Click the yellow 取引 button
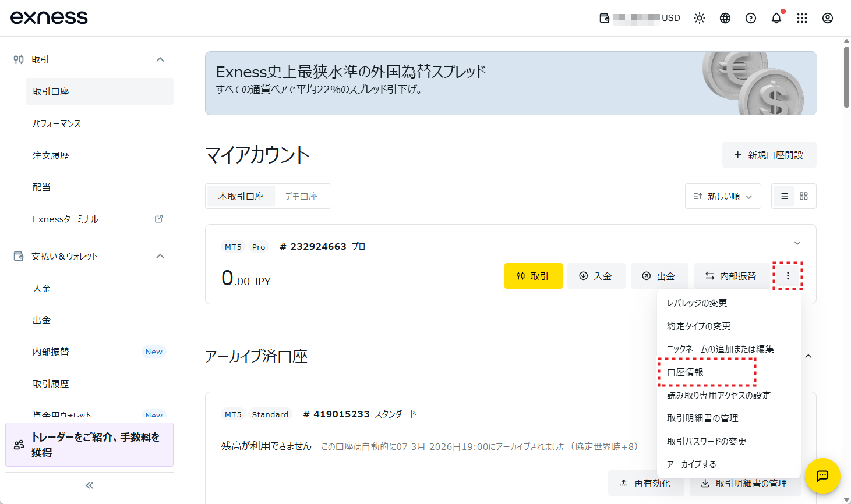Image resolution: width=851 pixels, height=504 pixels. point(533,276)
